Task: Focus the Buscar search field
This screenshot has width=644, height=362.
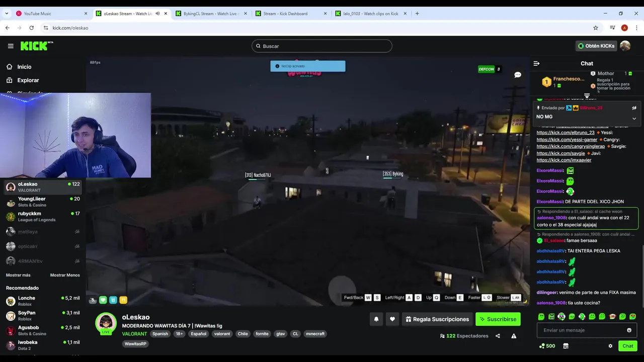Action: click(x=322, y=46)
